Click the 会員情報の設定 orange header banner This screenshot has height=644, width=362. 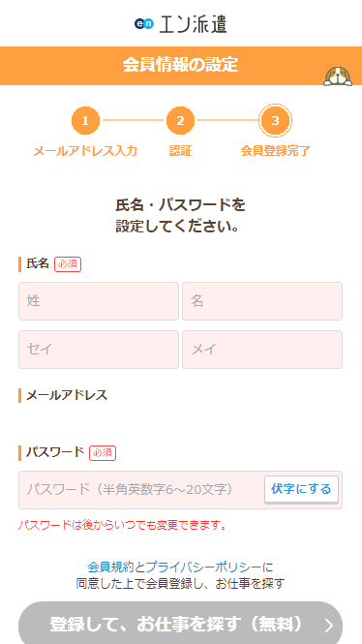tap(181, 66)
